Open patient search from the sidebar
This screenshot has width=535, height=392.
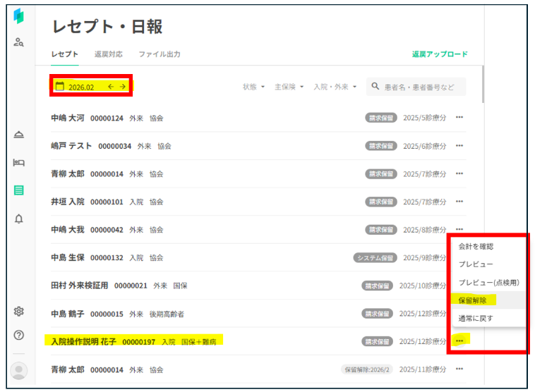19,42
